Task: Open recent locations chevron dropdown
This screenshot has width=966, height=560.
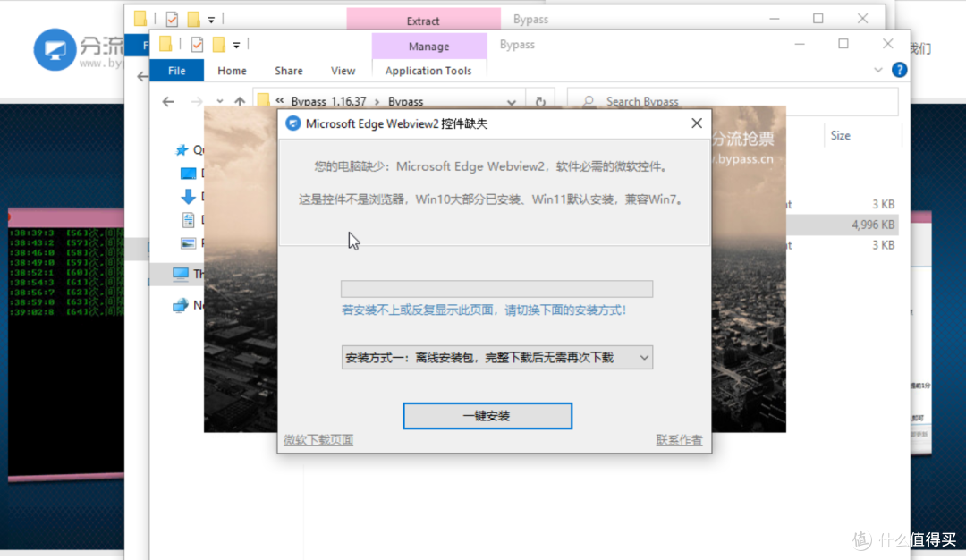Action: [x=219, y=102]
